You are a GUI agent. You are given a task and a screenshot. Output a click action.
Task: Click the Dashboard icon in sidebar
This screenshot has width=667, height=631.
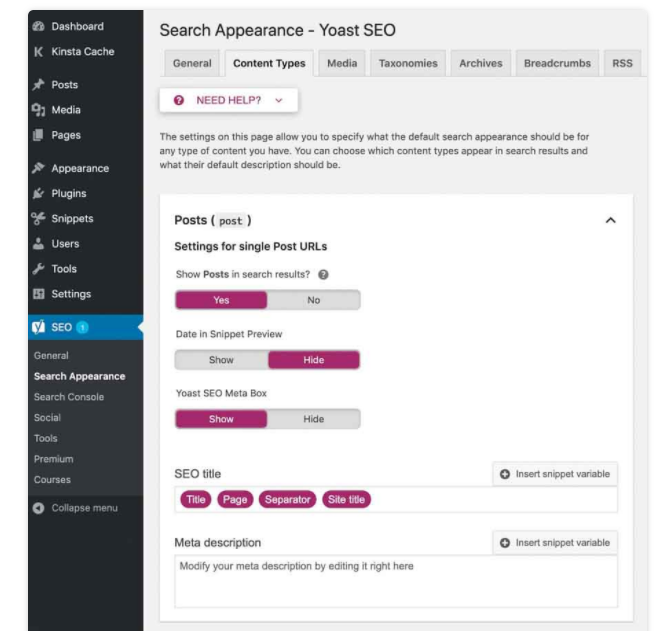[39, 26]
